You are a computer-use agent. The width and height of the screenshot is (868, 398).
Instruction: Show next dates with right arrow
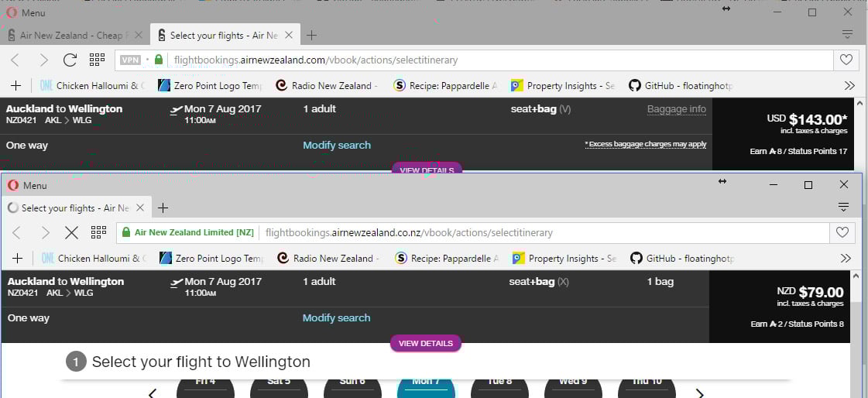pos(700,393)
